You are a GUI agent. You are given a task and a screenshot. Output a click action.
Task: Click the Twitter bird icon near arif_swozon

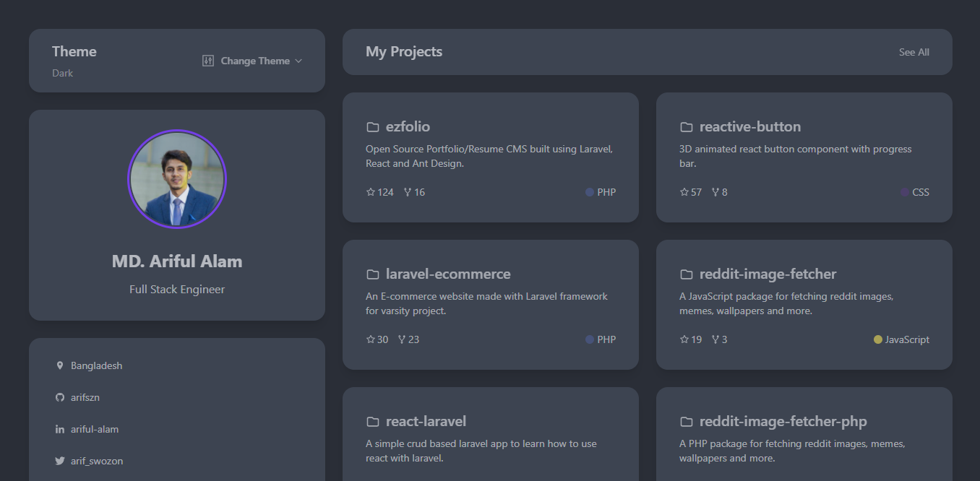pos(60,461)
